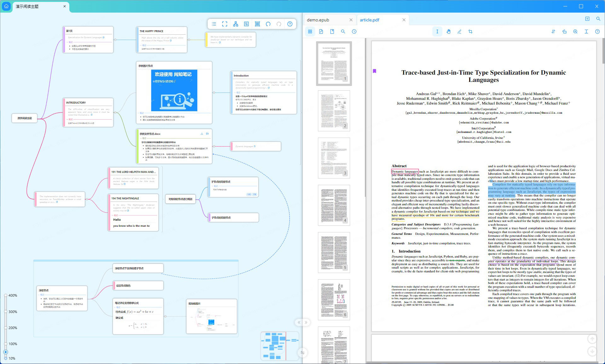Toggle the thumbnails grid view panel
605x364 pixels.
tap(310, 31)
